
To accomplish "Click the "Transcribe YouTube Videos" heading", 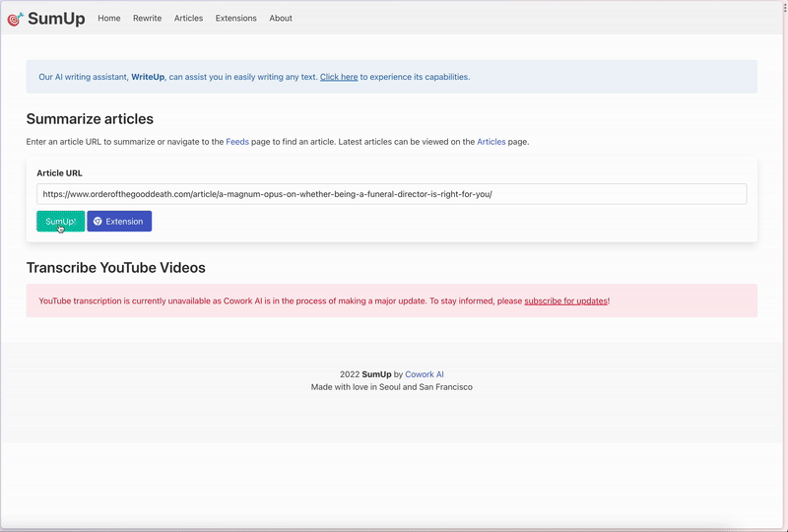I will pyautogui.click(x=115, y=268).
